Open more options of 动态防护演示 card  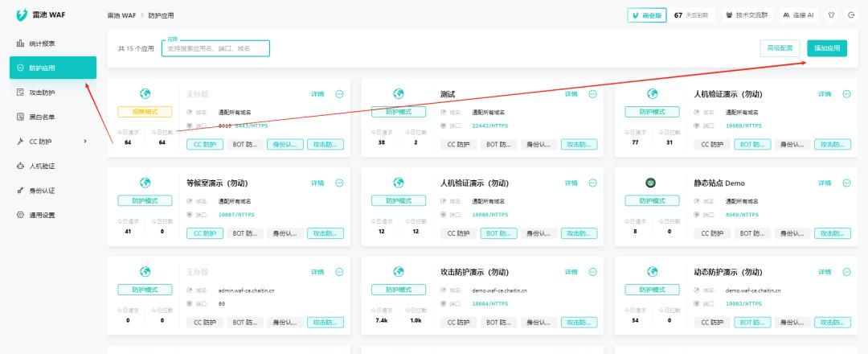coord(846,272)
